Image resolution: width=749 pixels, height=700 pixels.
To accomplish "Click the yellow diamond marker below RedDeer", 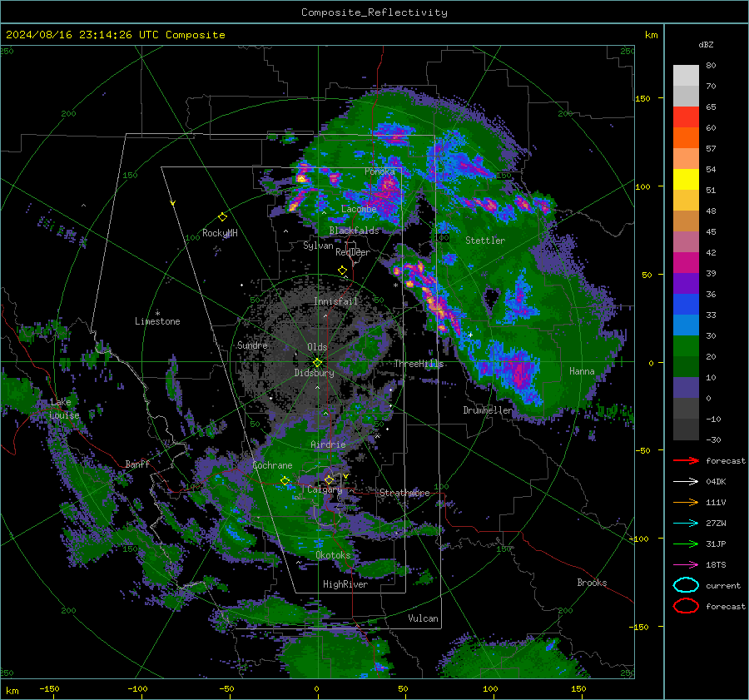I will (342, 271).
